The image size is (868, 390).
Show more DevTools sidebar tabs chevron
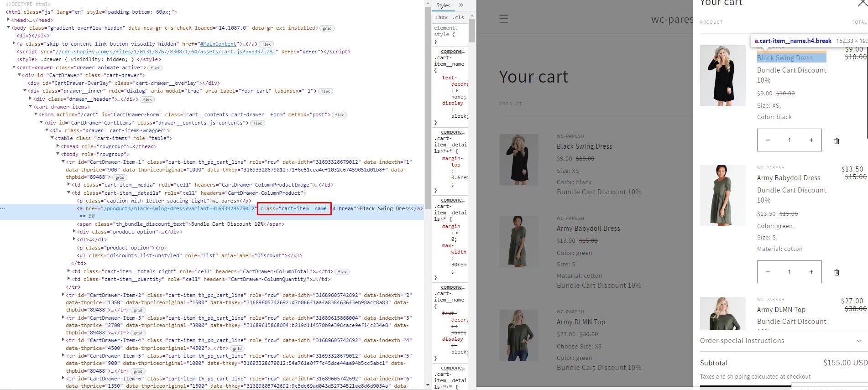click(461, 5)
